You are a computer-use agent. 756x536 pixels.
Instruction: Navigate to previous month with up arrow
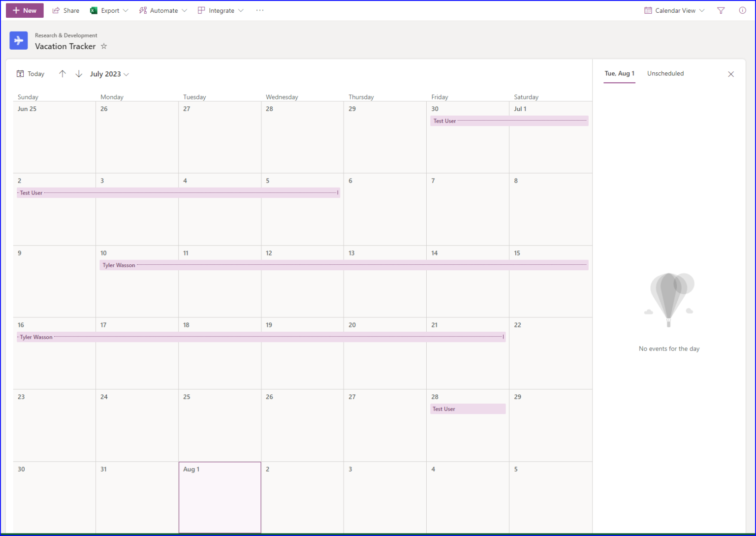(63, 74)
